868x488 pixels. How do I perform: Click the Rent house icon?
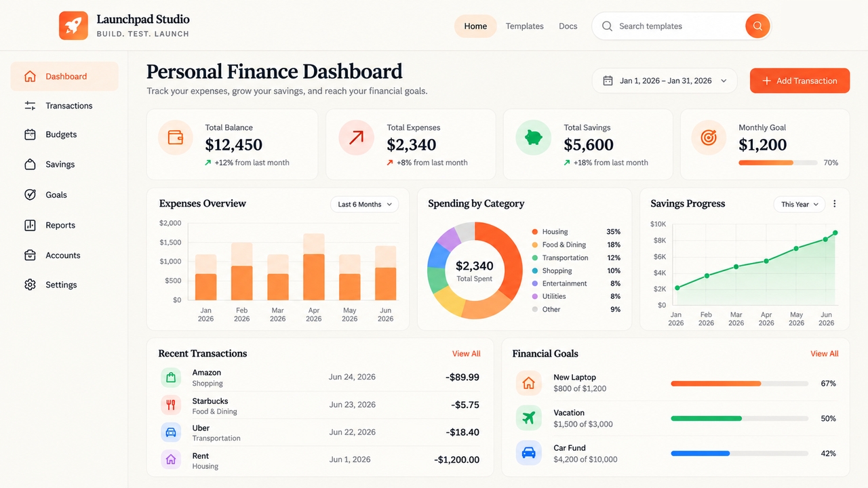click(x=171, y=460)
